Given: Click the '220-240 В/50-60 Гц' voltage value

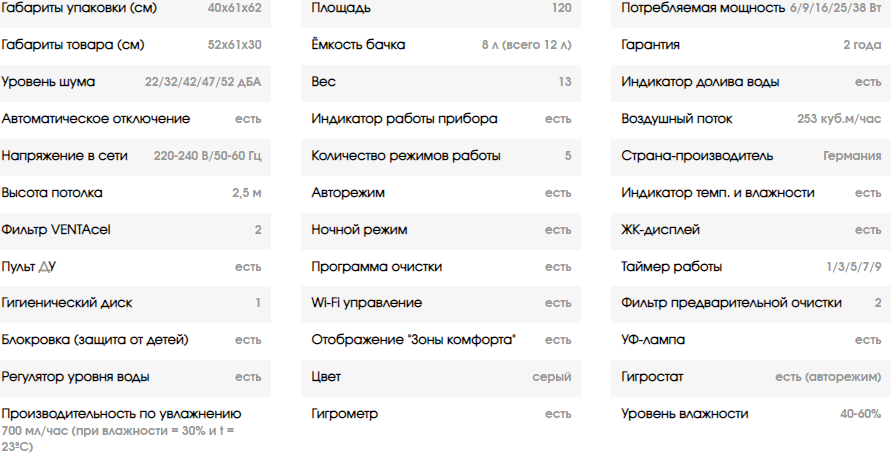Looking at the screenshot, I should pyautogui.click(x=207, y=156).
